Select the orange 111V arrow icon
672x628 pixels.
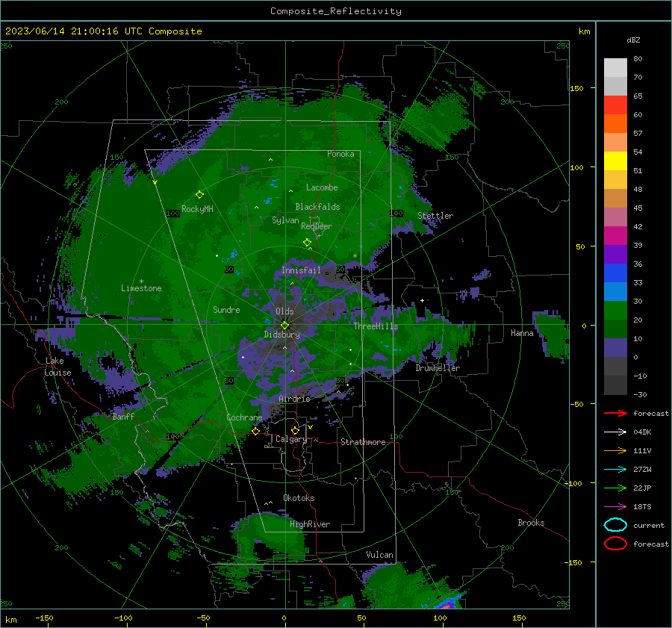coord(615,450)
